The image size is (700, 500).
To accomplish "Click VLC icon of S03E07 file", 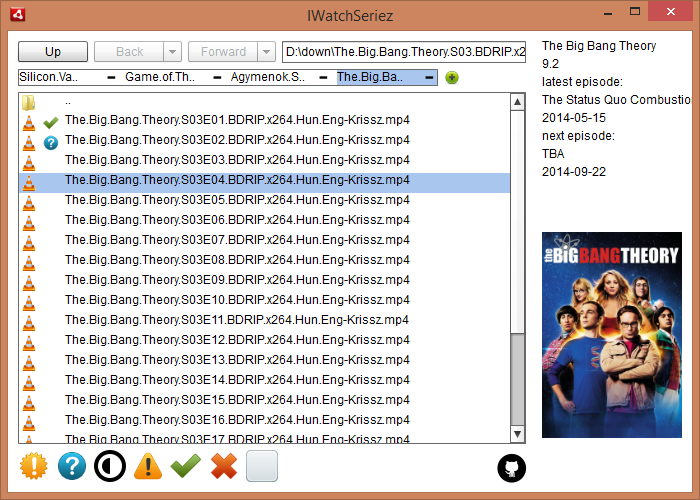I will pos(29,243).
